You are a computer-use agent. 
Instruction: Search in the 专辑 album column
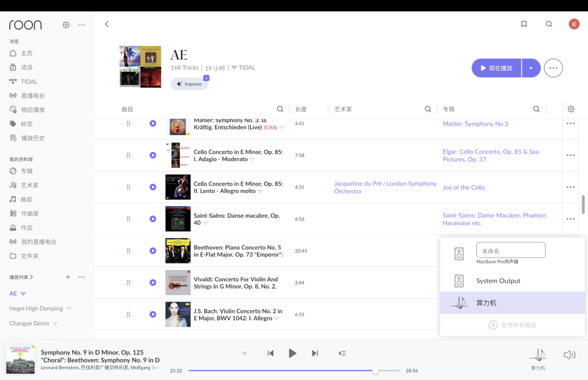(537, 109)
